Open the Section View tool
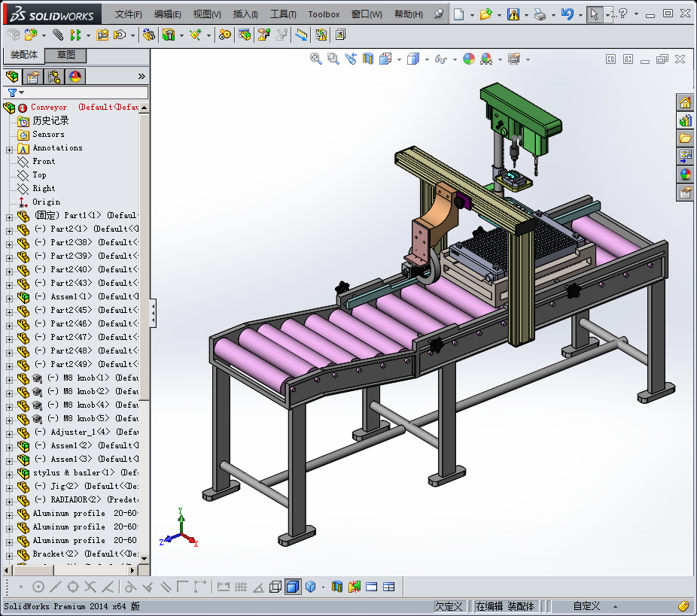 pyautogui.click(x=368, y=59)
